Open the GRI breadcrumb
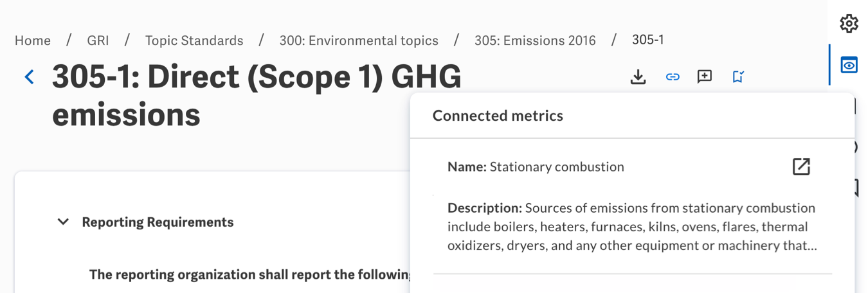The height and width of the screenshot is (293, 868). pyautogui.click(x=98, y=40)
